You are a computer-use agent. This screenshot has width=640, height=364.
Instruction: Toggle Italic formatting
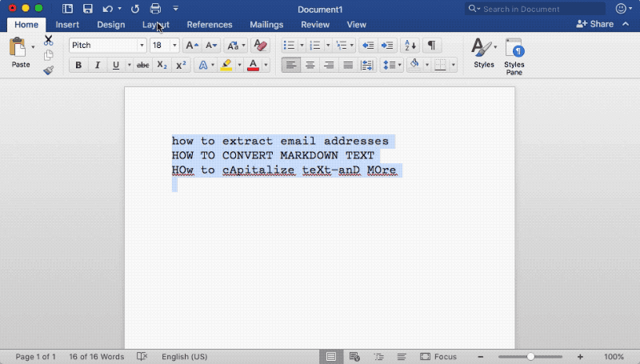click(x=97, y=65)
